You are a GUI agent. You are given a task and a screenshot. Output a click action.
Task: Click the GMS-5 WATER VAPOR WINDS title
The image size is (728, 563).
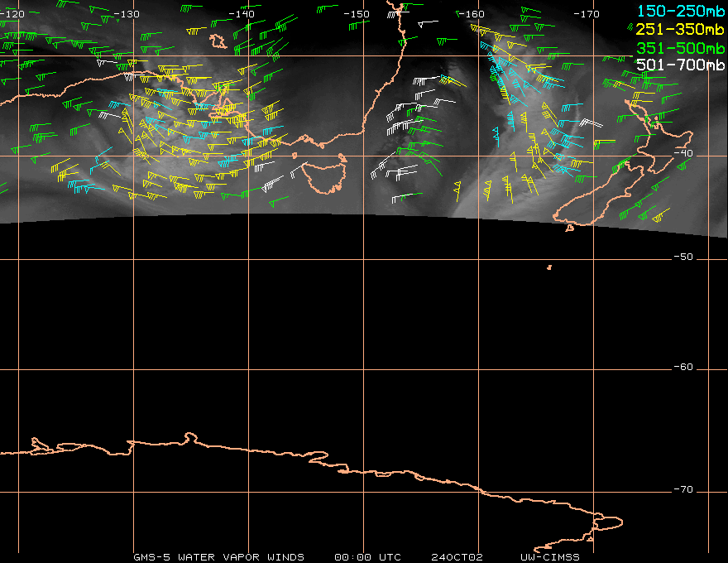(x=218, y=557)
